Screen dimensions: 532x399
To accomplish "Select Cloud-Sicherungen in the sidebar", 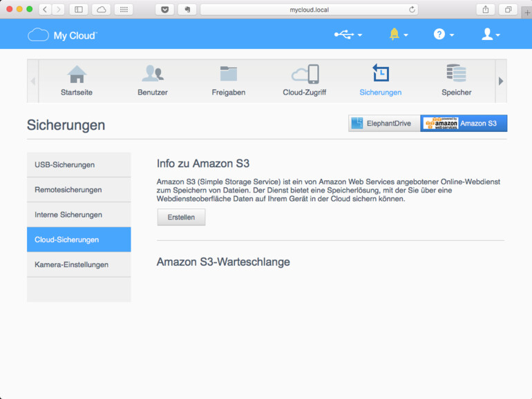I will coord(79,240).
